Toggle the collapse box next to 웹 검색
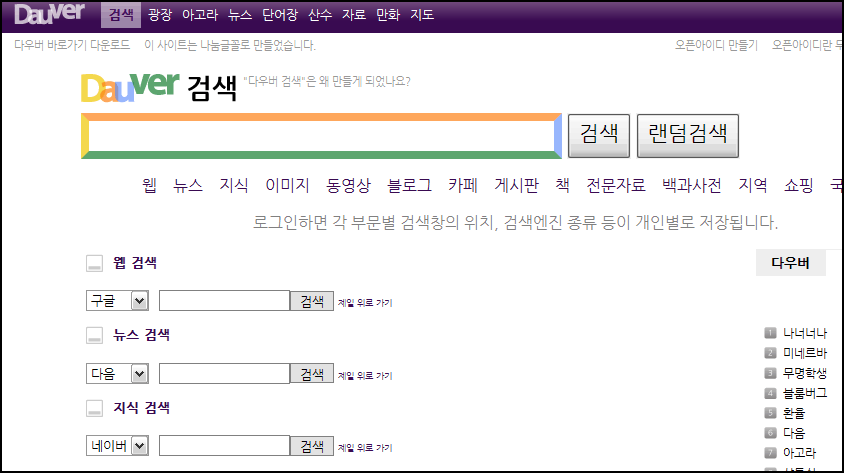This screenshot has width=844, height=473. tap(94, 263)
